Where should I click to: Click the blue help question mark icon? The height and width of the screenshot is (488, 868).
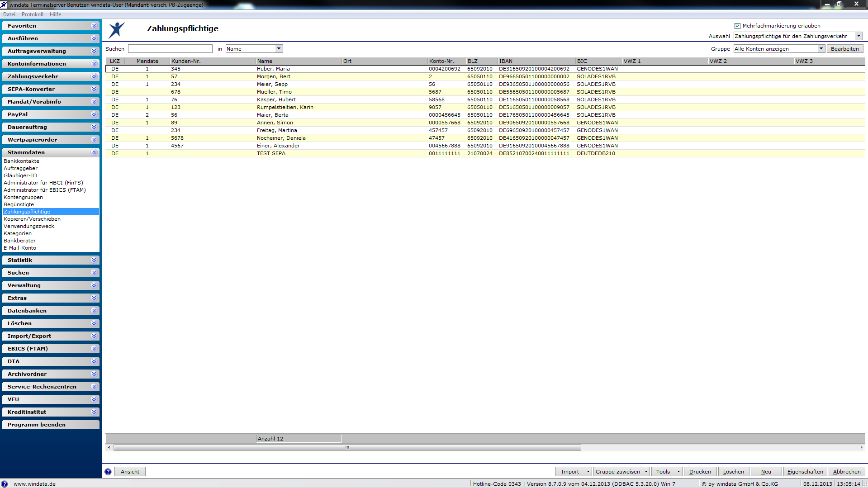108,472
